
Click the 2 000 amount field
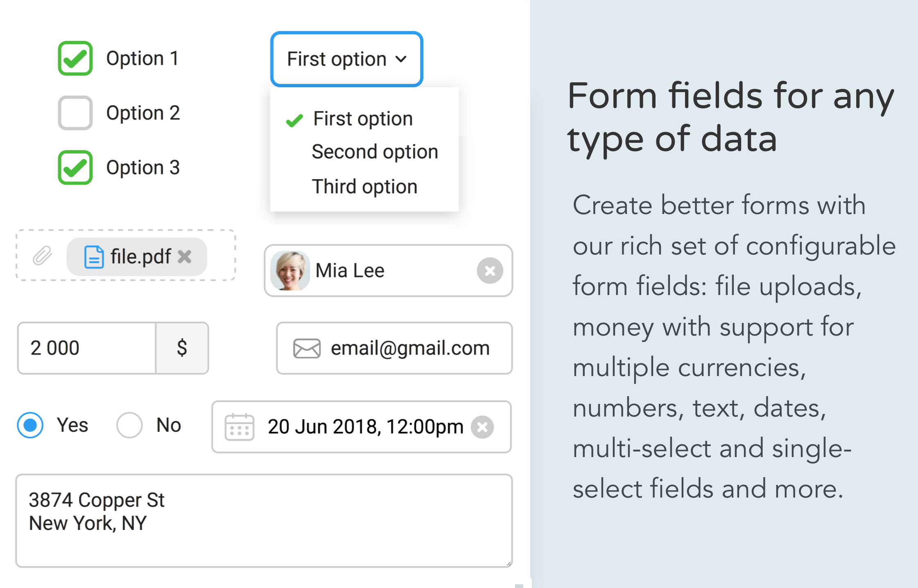click(87, 348)
